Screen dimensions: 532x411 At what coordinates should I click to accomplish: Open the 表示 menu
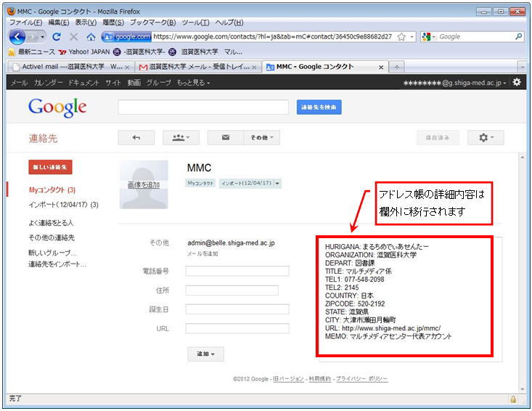click(86, 23)
